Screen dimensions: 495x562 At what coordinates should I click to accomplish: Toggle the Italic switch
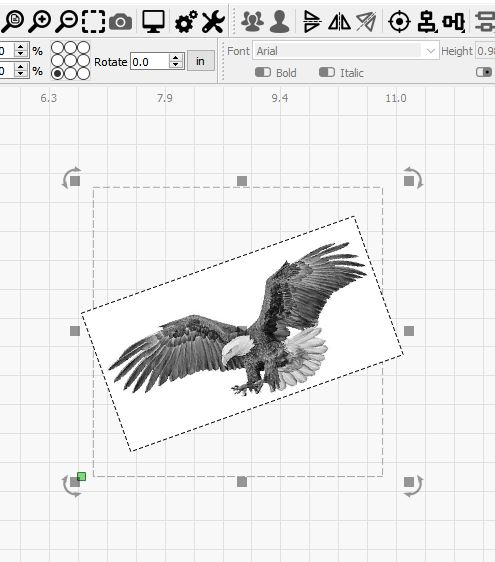coord(327,72)
